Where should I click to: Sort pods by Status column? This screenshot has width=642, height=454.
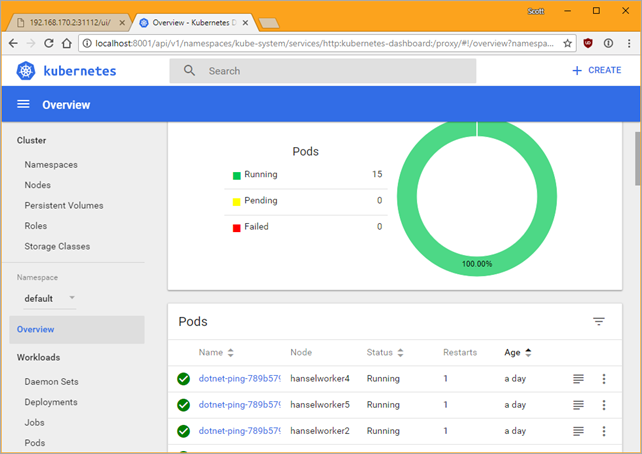384,352
